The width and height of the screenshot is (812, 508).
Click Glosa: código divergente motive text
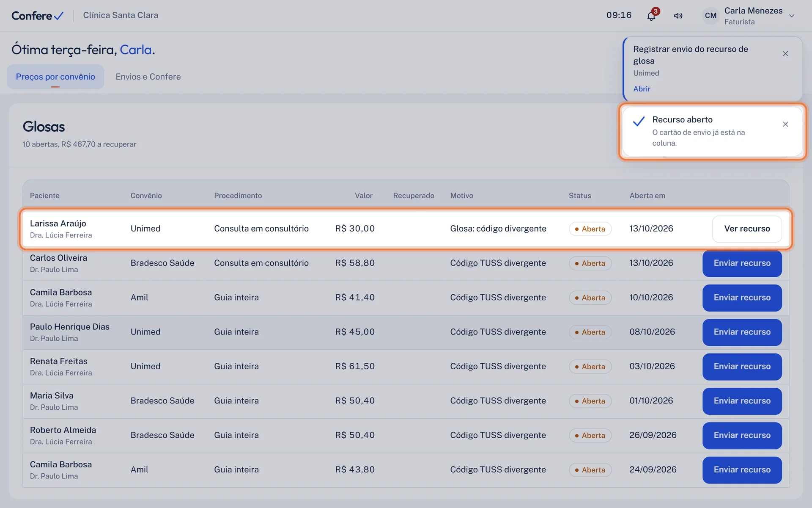(498, 229)
